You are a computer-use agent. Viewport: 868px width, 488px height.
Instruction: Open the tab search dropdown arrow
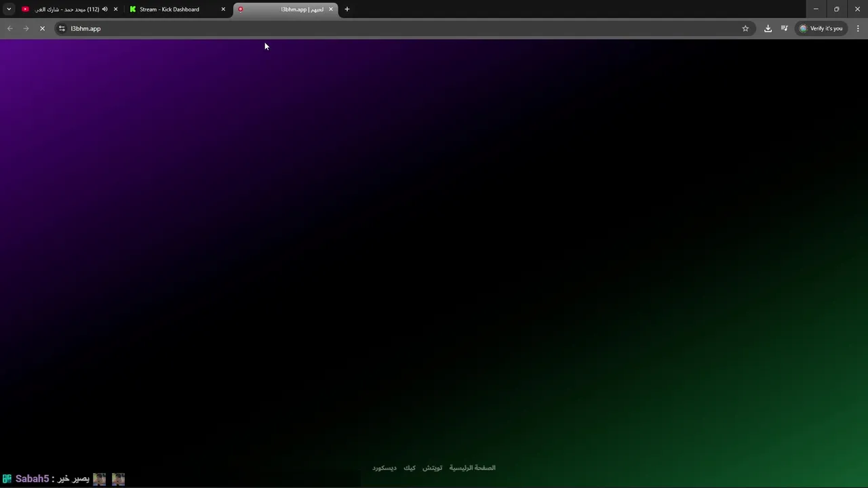pyautogui.click(x=9, y=9)
